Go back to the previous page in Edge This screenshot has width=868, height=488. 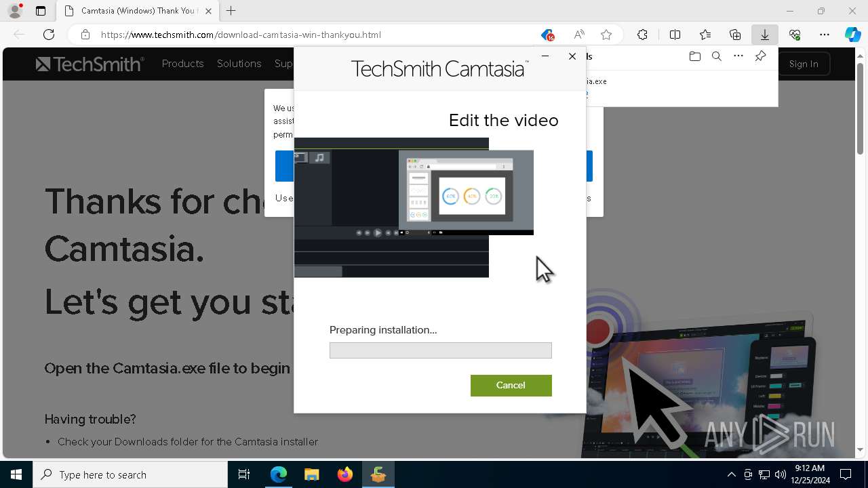[19, 35]
